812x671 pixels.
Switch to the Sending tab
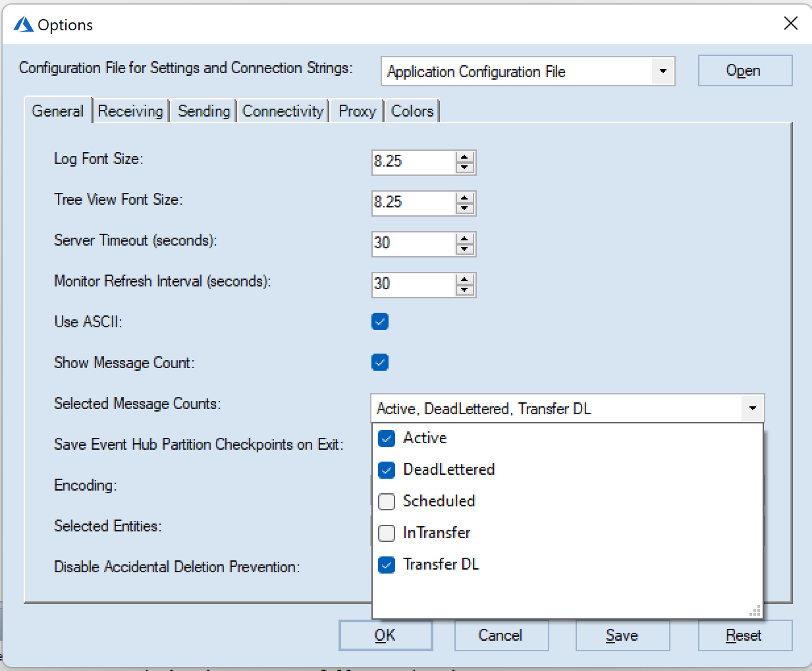tap(204, 111)
